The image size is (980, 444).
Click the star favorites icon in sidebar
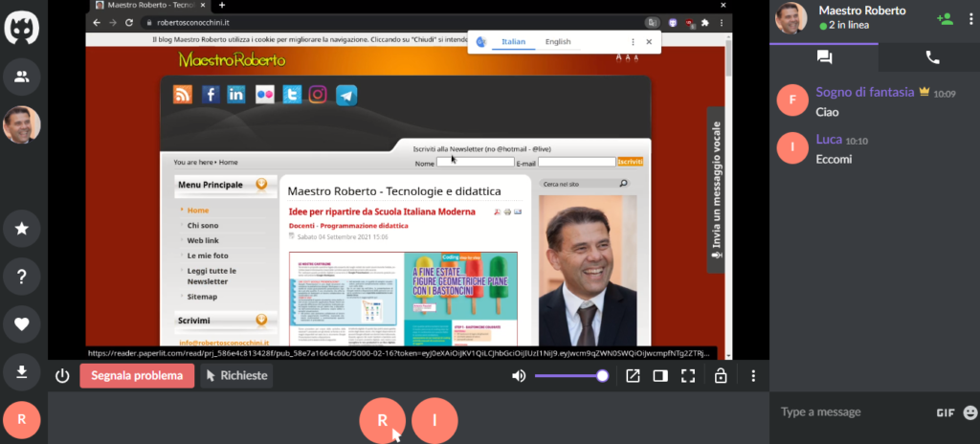tap(21, 229)
